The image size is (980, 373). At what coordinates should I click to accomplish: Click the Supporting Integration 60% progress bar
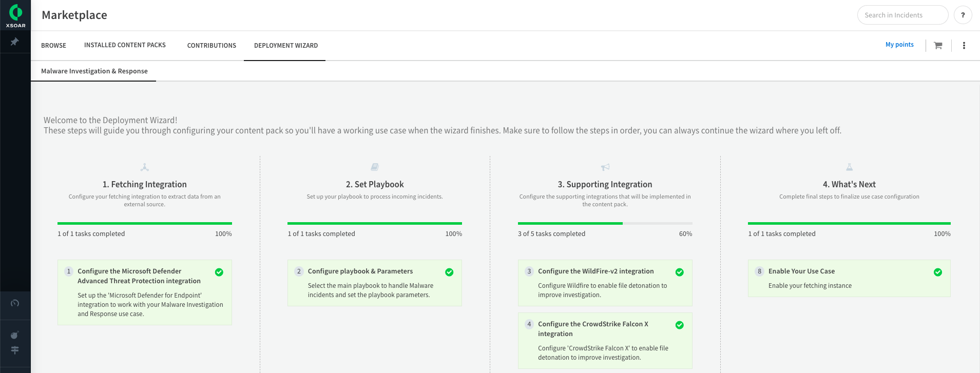[605, 223]
